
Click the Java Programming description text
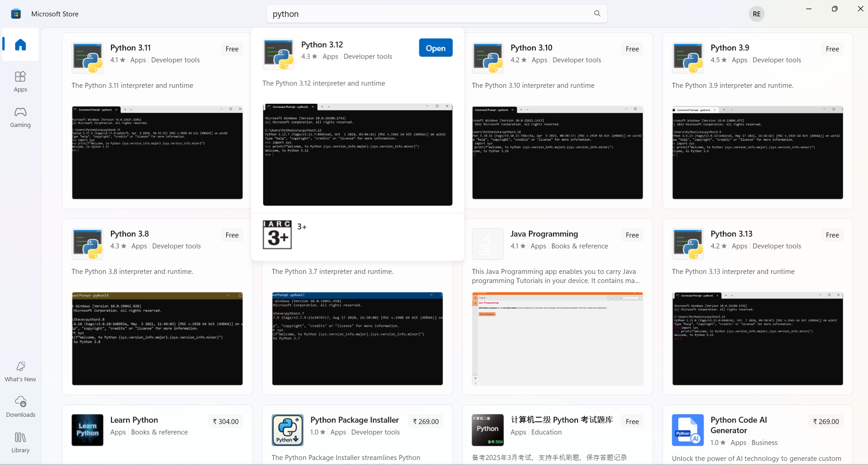pyautogui.click(x=556, y=276)
